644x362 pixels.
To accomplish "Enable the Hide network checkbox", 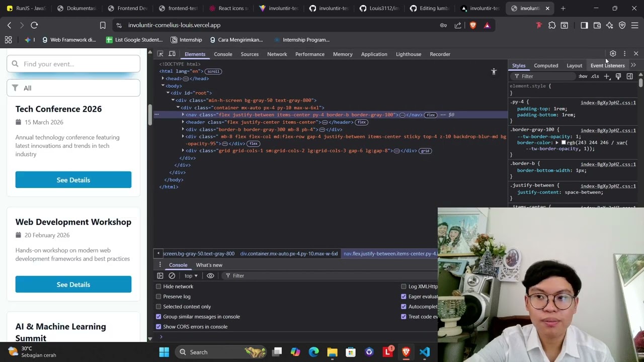I will [x=158, y=287].
